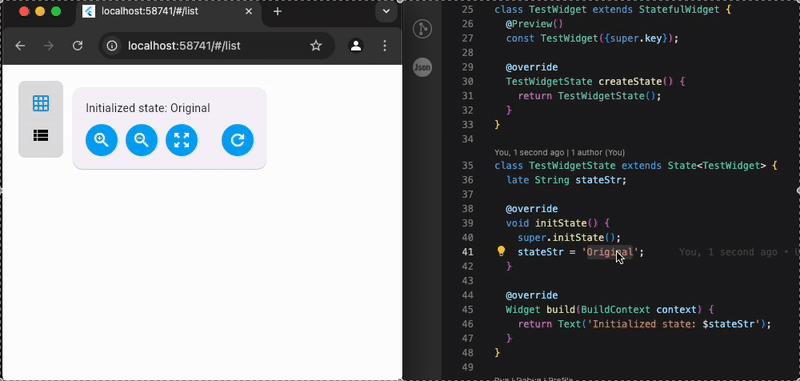The width and height of the screenshot is (800, 381).
Task: Zoom in on the widget preview
Action: (102, 140)
